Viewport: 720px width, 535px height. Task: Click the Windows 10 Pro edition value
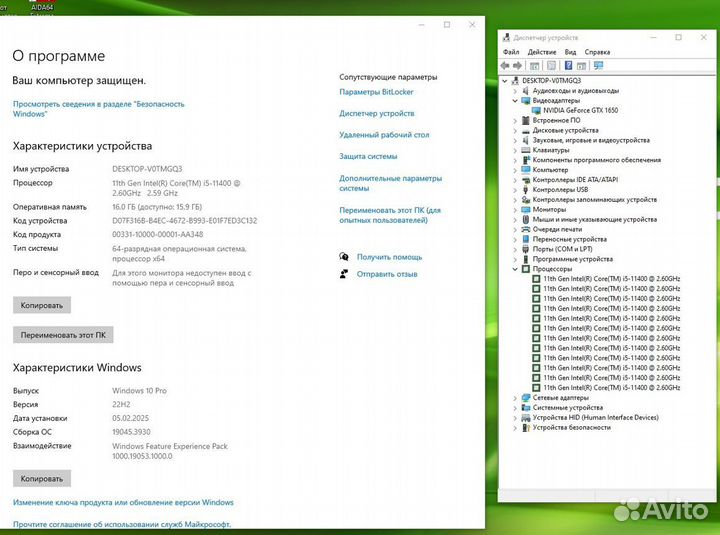139,391
